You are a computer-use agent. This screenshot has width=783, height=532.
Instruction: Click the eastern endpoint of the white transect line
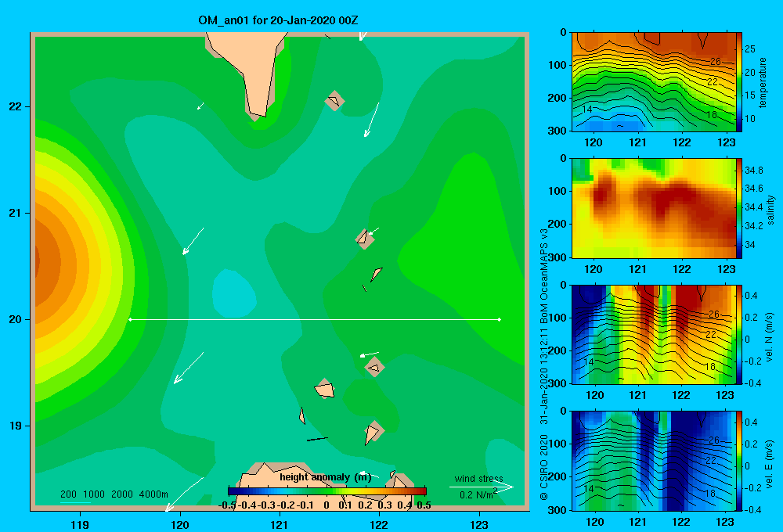[x=499, y=319]
